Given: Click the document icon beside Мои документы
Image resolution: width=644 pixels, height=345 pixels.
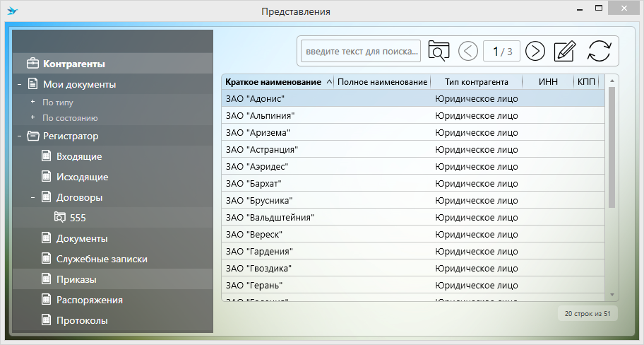Looking at the screenshot, I should [32, 84].
